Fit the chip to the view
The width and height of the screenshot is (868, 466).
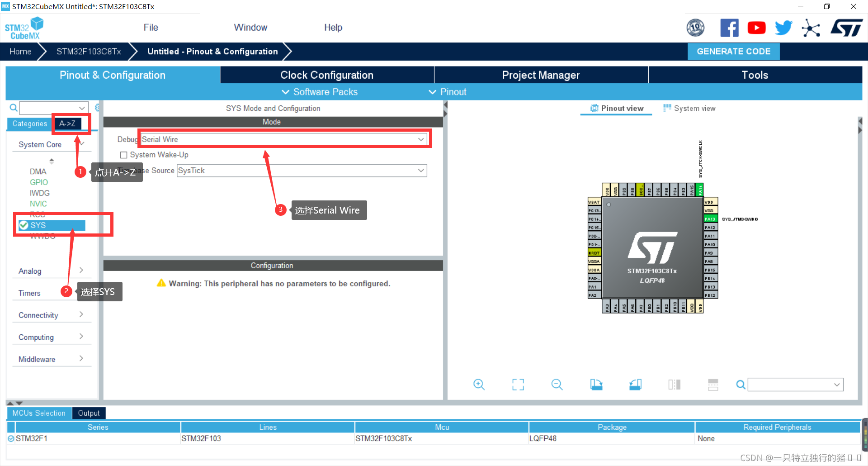pyautogui.click(x=518, y=385)
